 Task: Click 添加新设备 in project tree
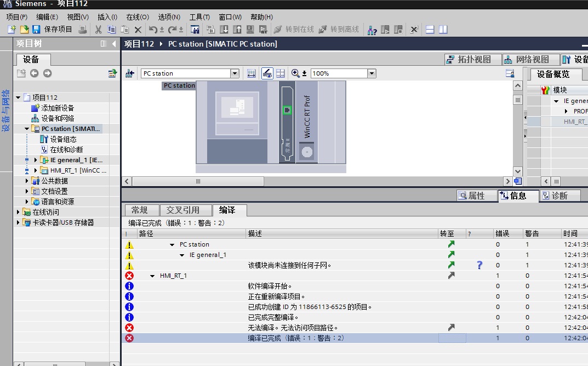point(58,108)
